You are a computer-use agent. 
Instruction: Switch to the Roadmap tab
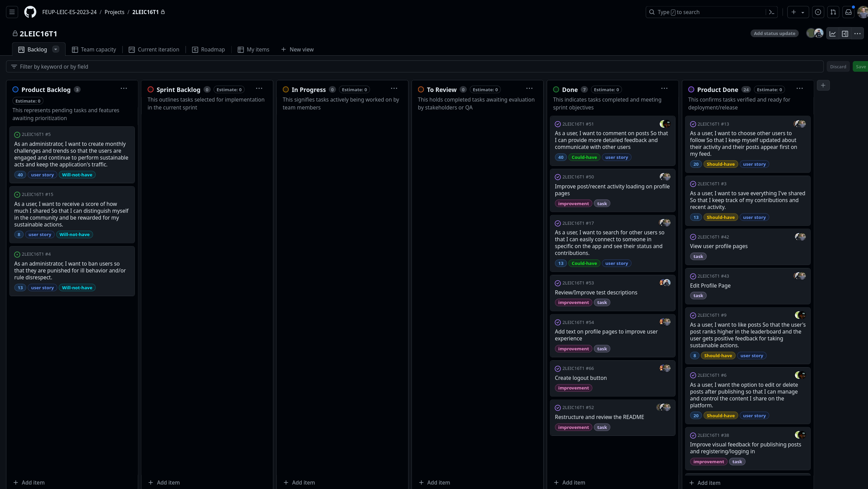208,49
